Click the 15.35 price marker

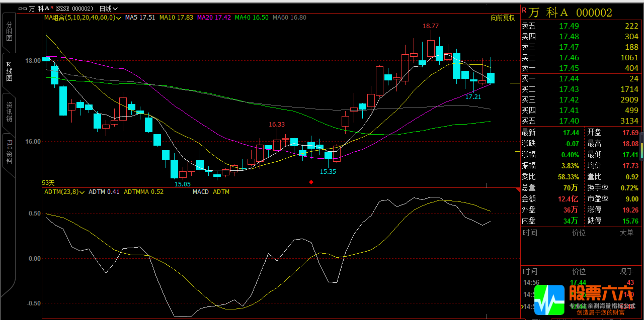[328, 172]
